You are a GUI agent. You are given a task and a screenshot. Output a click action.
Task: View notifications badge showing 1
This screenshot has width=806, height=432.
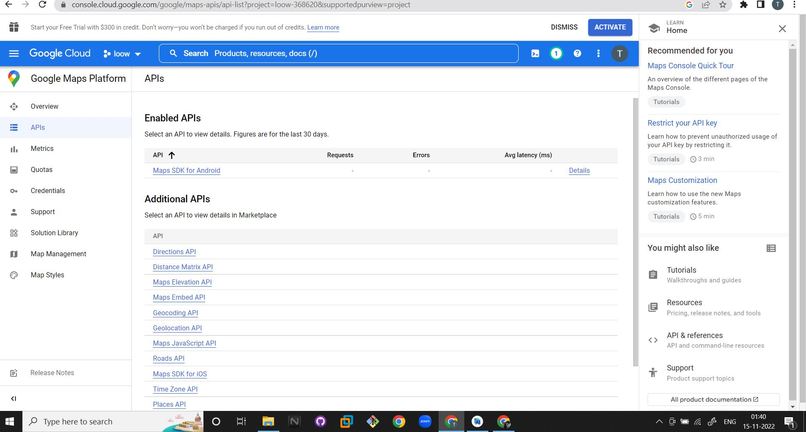556,53
